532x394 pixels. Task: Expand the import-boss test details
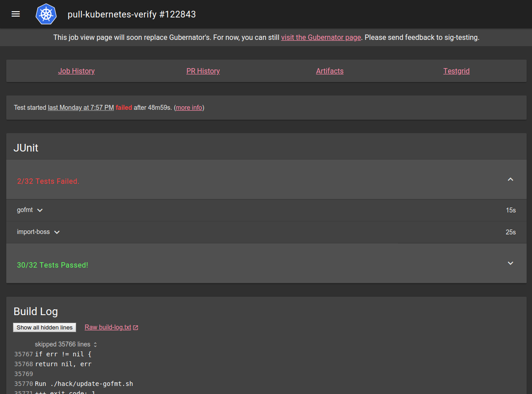[x=57, y=232]
